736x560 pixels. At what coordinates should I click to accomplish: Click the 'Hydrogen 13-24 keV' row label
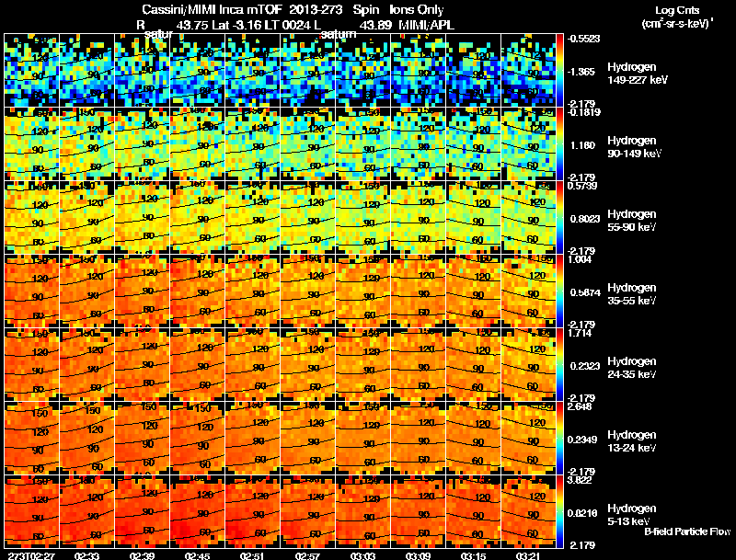pos(632,441)
